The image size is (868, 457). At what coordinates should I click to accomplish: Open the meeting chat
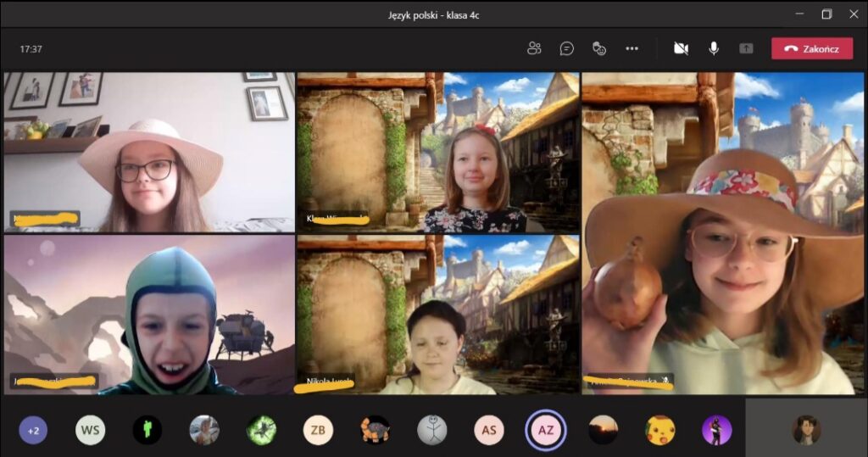click(x=566, y=48)
